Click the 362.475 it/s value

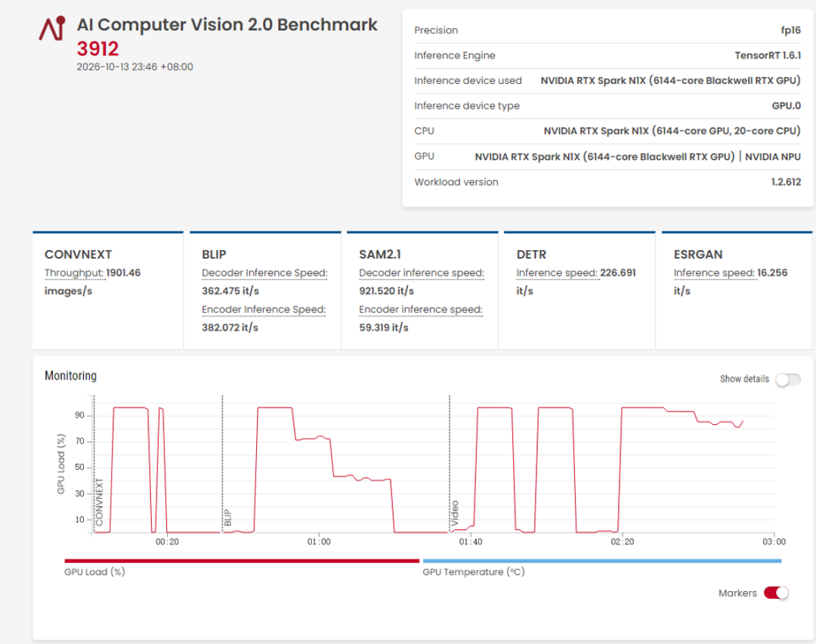point(230,291)
